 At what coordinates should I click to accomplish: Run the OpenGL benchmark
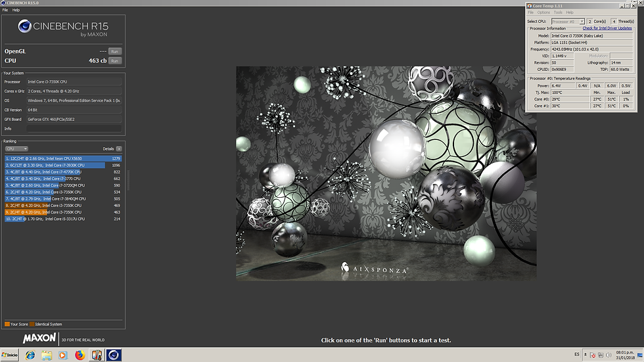(x=114, y=51)
